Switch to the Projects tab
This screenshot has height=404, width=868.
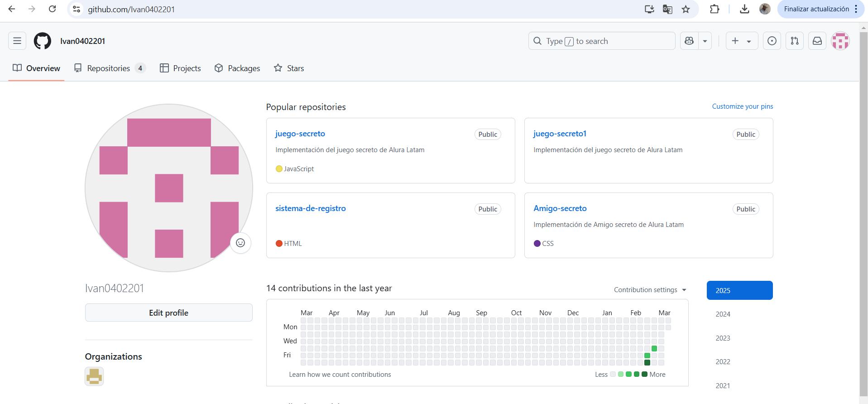coord(180,68)
